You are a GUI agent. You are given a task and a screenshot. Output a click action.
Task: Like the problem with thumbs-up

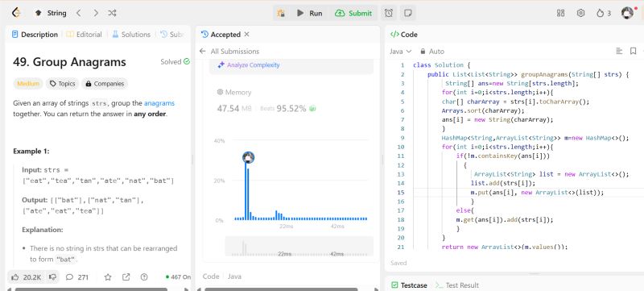(x=15, y=277)
